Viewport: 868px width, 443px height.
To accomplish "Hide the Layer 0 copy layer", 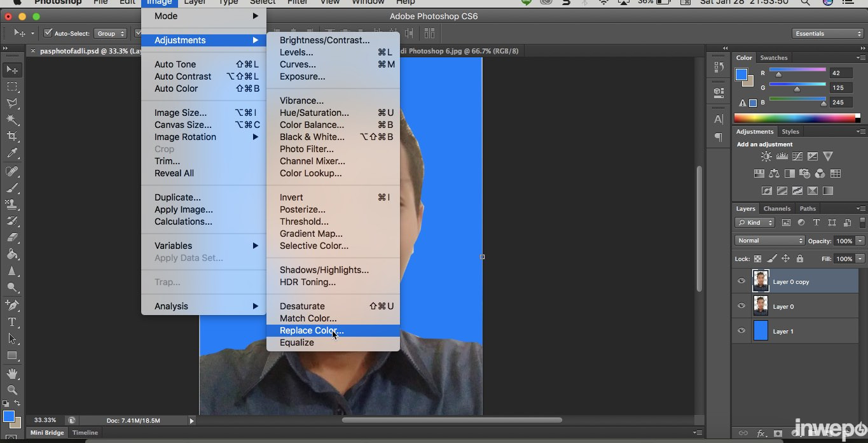I will (x=741, y=281).
